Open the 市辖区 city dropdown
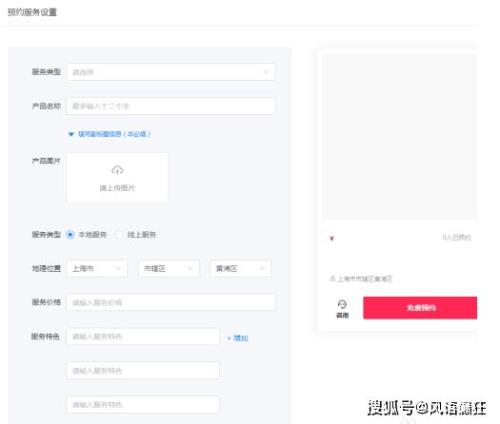 click(x=169, y=269)
